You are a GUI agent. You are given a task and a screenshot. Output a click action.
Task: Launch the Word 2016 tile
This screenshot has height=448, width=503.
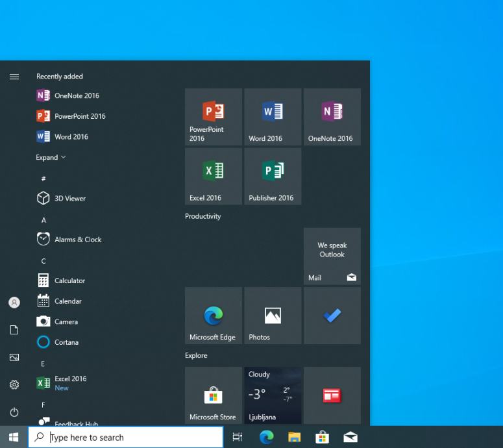[273, 117]
